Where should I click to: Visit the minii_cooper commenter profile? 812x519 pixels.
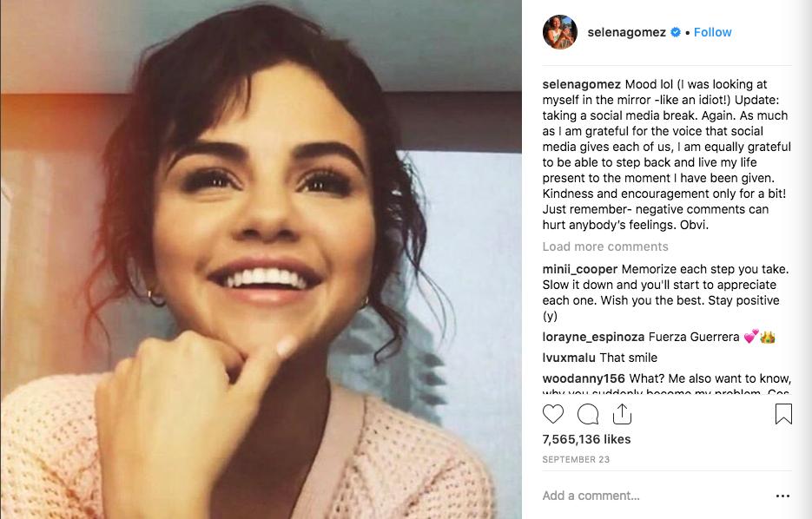(580, 269)
